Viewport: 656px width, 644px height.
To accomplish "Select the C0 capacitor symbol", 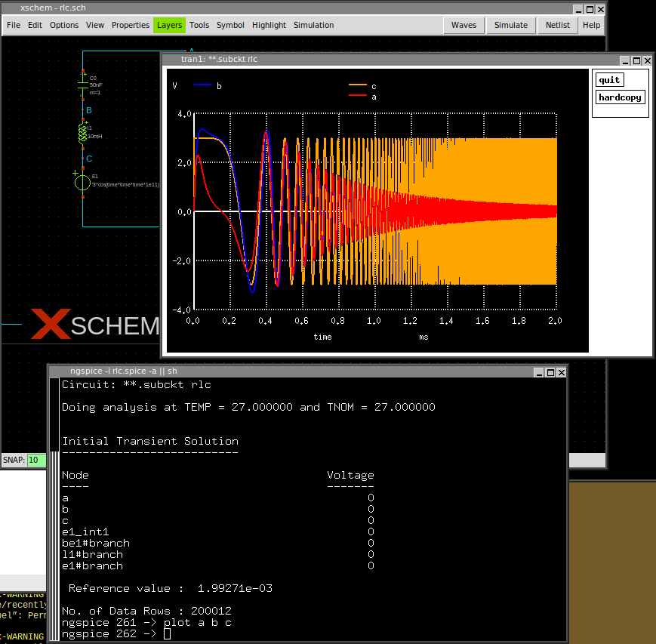I will pos(84,85).
